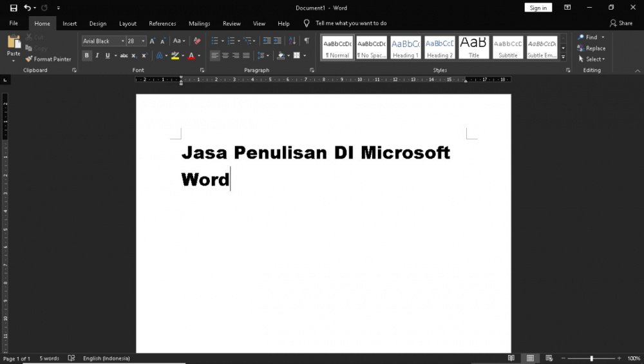Switch to the Design tab
The height and width of the screenshot is (364, 644).
pyautogui.click(x=98, y=23)
